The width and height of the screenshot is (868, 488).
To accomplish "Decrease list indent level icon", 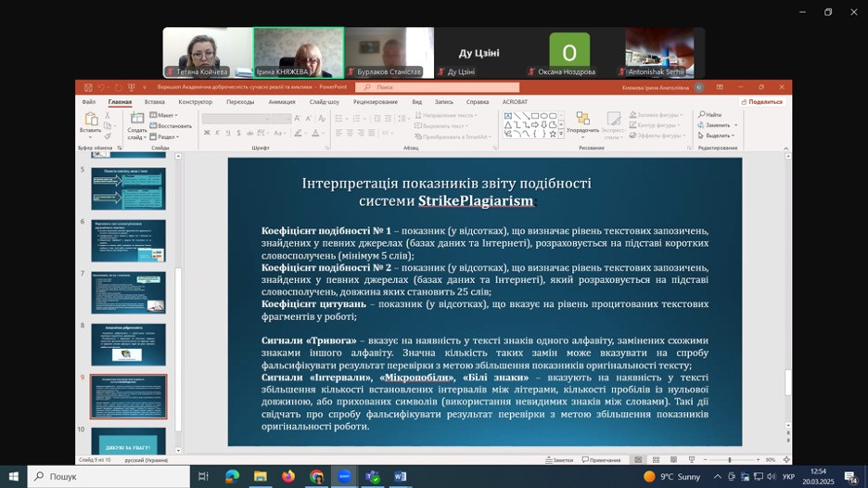I will click(377, 119).
